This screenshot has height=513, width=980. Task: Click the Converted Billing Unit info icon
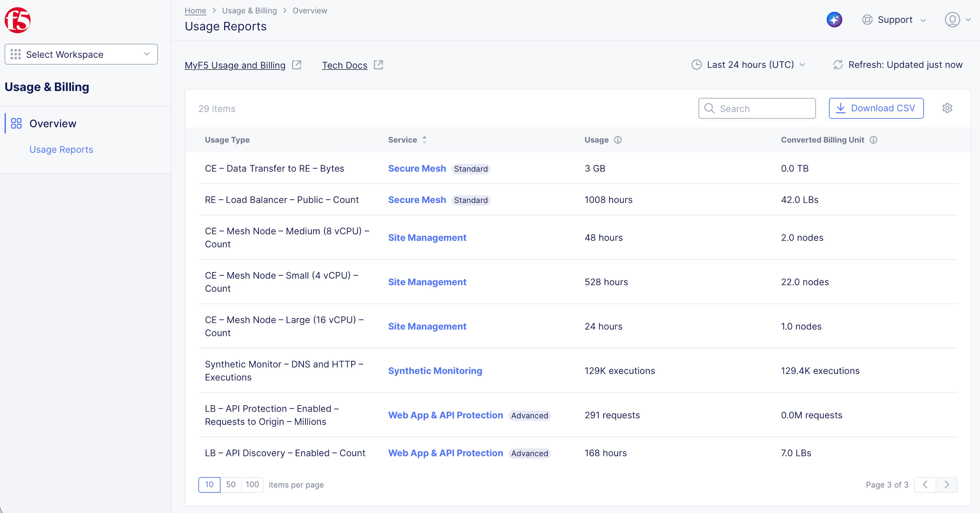pyautogui.click(x=873, y=140)
